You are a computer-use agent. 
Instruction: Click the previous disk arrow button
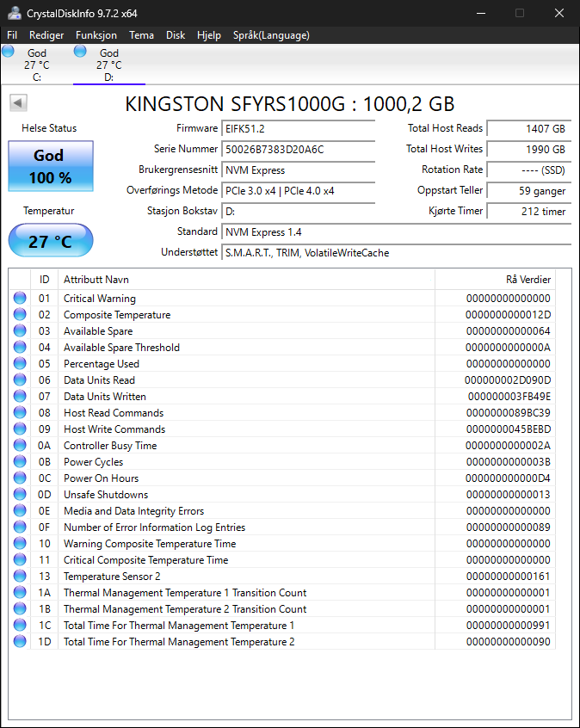[19, 103]
